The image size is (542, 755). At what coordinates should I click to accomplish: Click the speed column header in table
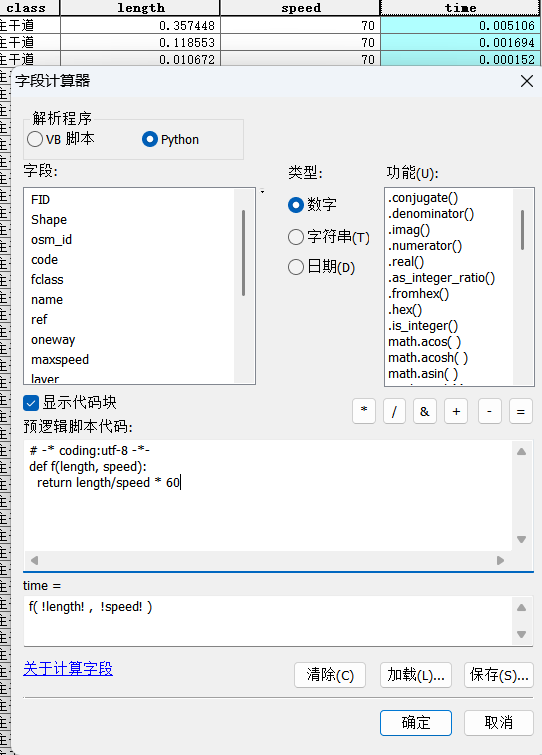tap(301, 8)
